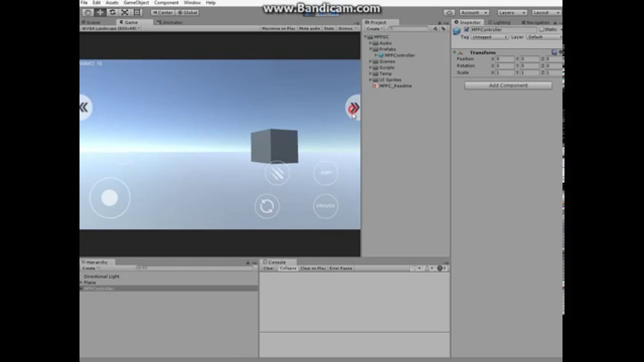644x362 pixels.
Task: Tap the virtual joystick knob
Action: pyautogui.click(x=110, y=198)
